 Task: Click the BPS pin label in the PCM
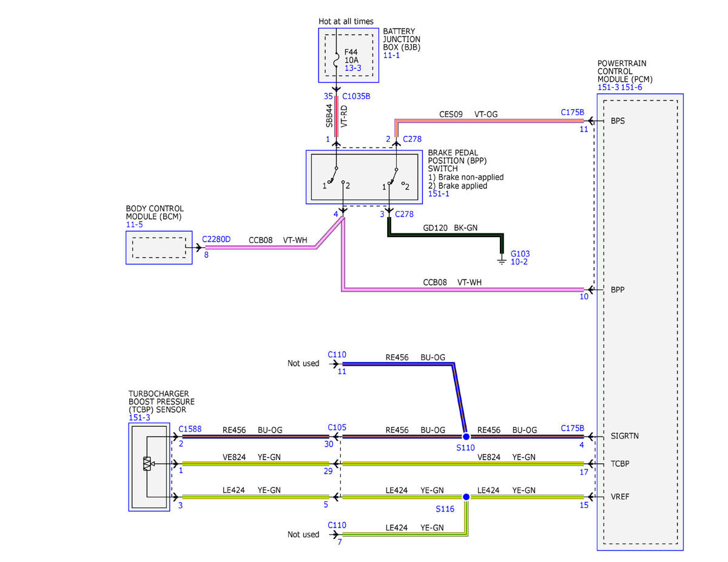(618, 121)
